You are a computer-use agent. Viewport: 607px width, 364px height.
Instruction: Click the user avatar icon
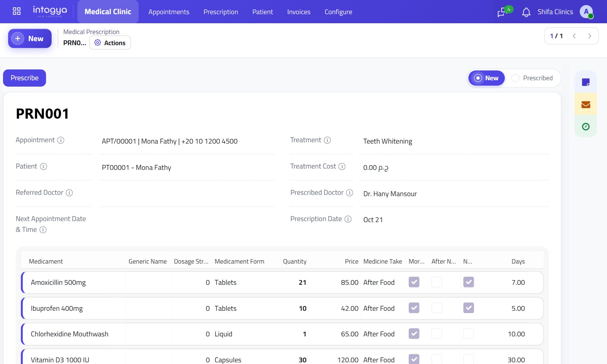pos(586,12)
